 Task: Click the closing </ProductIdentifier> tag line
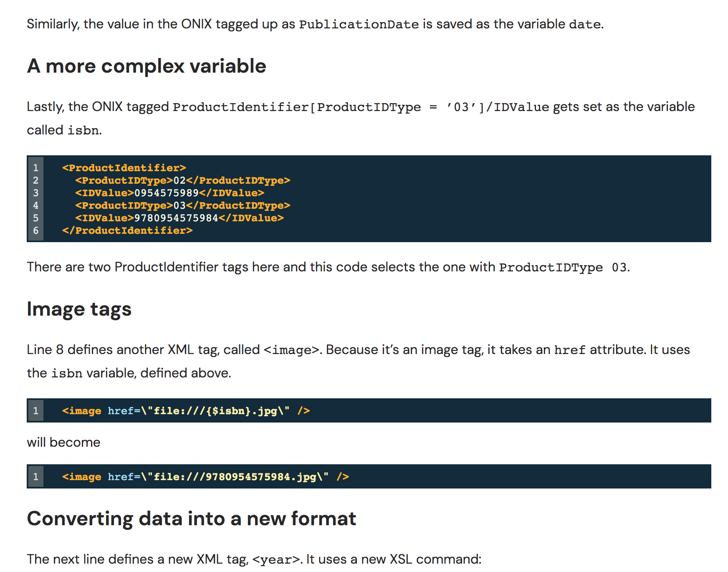point(127,230)
